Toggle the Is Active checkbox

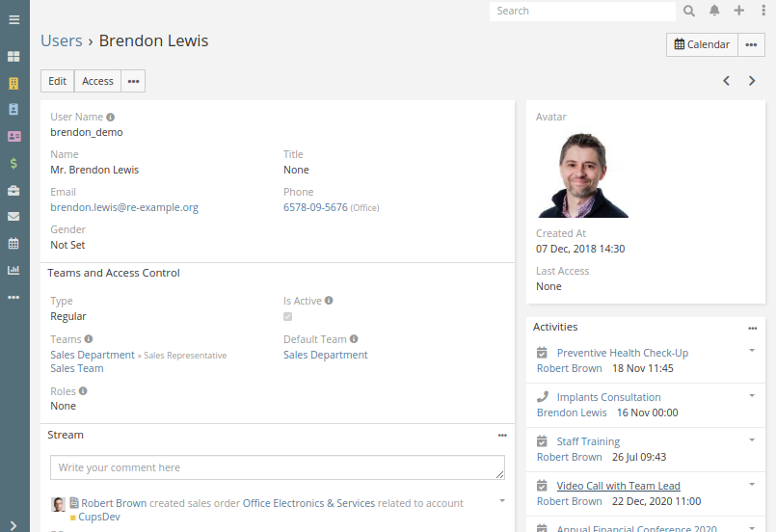coord(287,316)
